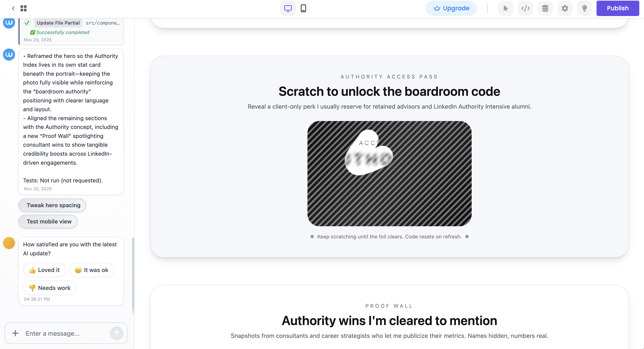Publish the project
Image resolution: width=644 pixels, height=349 pixels.
click(x=617, y=8)
